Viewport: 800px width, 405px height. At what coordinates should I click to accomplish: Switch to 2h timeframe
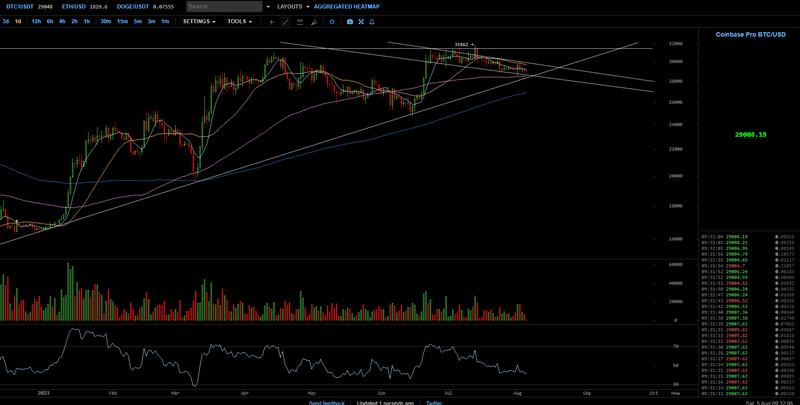pyautogui.click(x=74, y=21)
